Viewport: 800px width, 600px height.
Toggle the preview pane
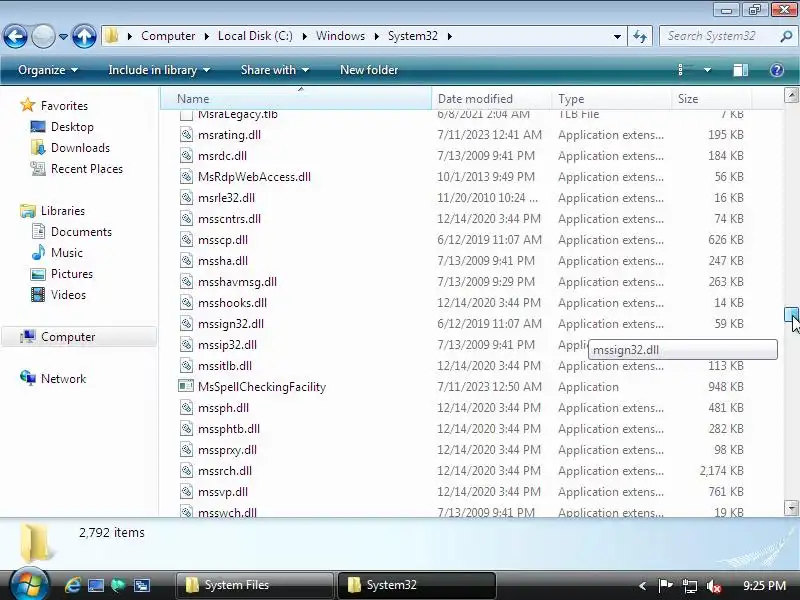click(741, 70)
